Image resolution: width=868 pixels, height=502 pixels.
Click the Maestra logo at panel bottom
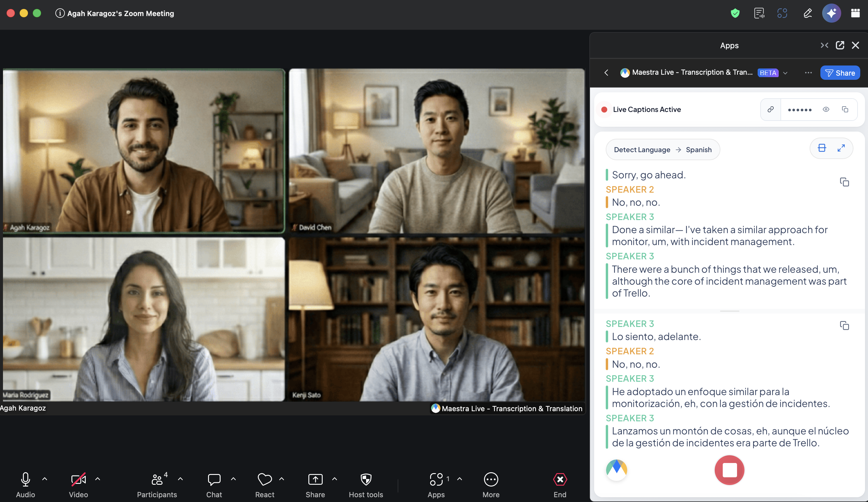click(616, 469)
